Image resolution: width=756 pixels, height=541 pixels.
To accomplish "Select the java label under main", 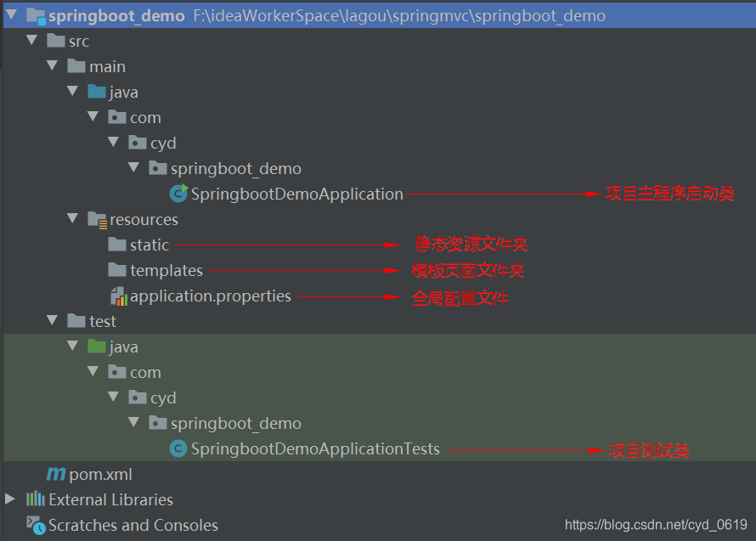I will 124,92.
